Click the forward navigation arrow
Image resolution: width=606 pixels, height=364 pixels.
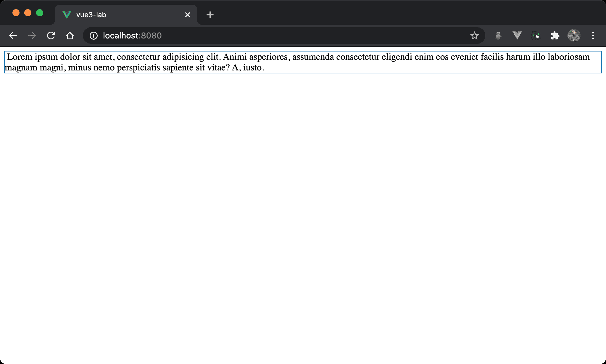[x=32, y=36]
